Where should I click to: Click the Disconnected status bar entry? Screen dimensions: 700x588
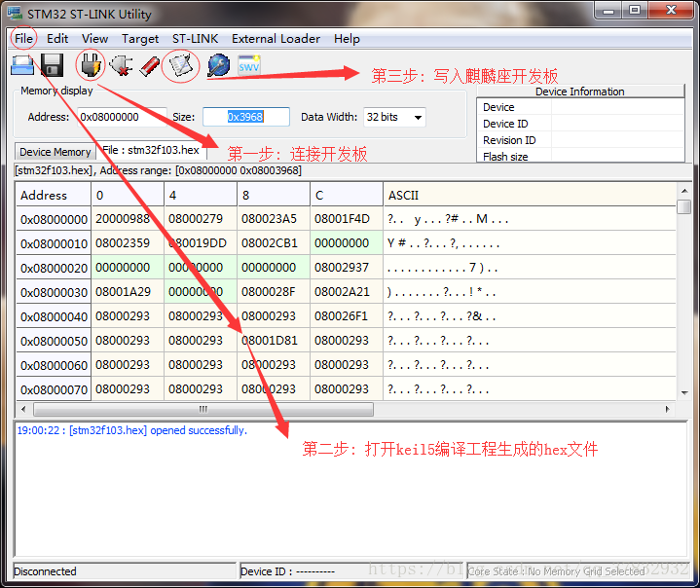click(x=124, y=571)
